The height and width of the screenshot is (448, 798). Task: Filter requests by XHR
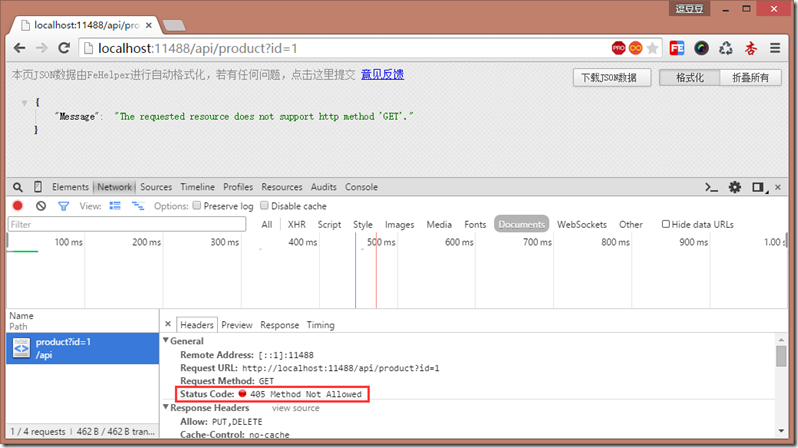click(297, 225)
